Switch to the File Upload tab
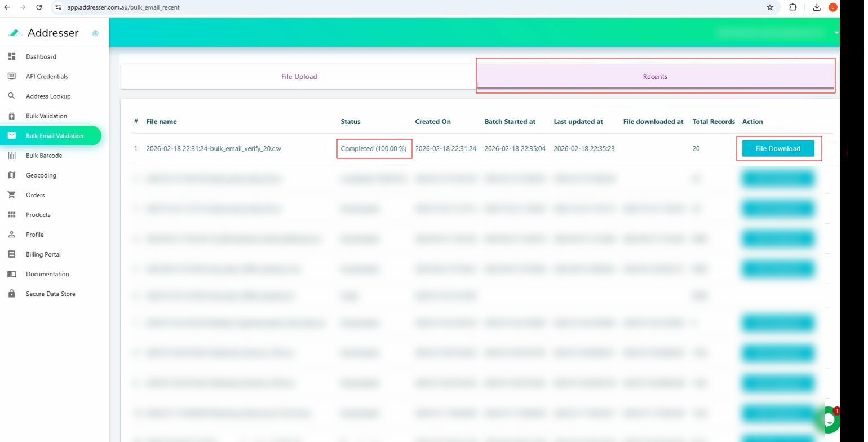 (x=299, y=77)
